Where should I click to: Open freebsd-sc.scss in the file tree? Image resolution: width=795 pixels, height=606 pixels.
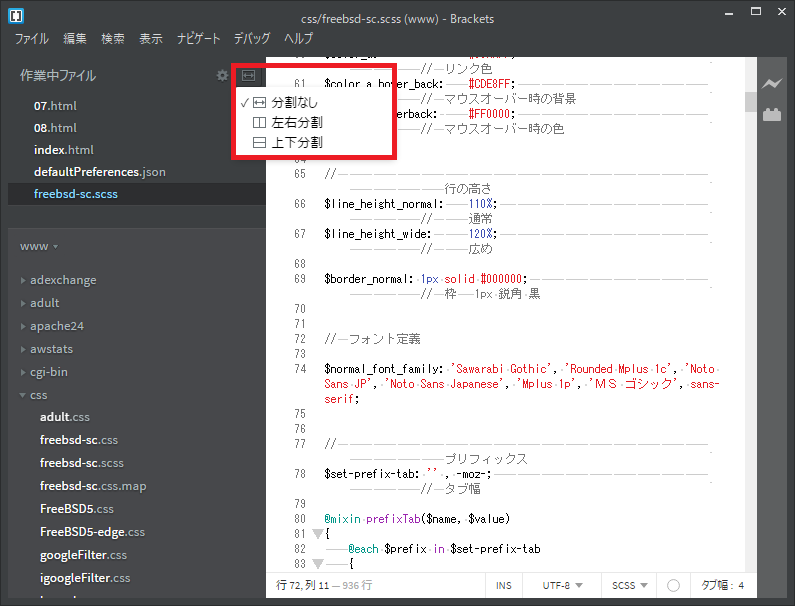pyautogui.click(x=82, y=463)
